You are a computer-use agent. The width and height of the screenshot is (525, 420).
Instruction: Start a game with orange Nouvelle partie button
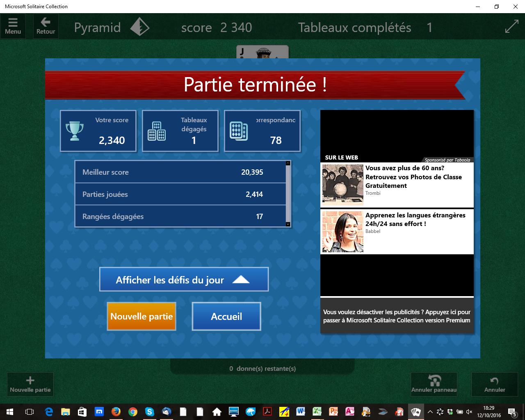(142, 316)
